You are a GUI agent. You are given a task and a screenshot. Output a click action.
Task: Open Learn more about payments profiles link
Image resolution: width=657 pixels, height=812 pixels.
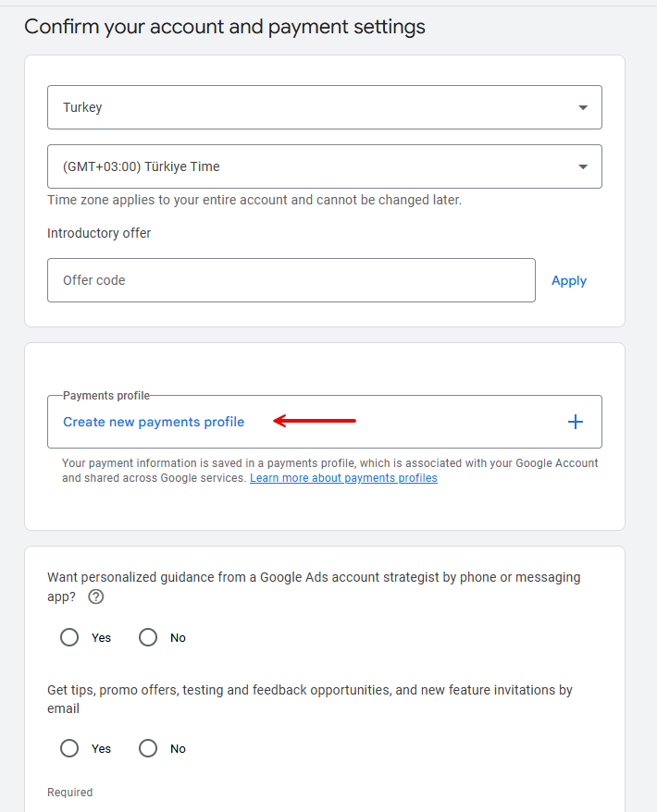coord(343,478)
